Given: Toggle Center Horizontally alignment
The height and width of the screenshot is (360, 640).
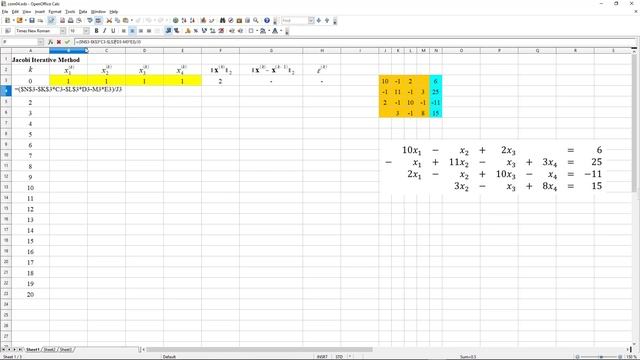Looking at the screenshot, I should tap(132, 31).
